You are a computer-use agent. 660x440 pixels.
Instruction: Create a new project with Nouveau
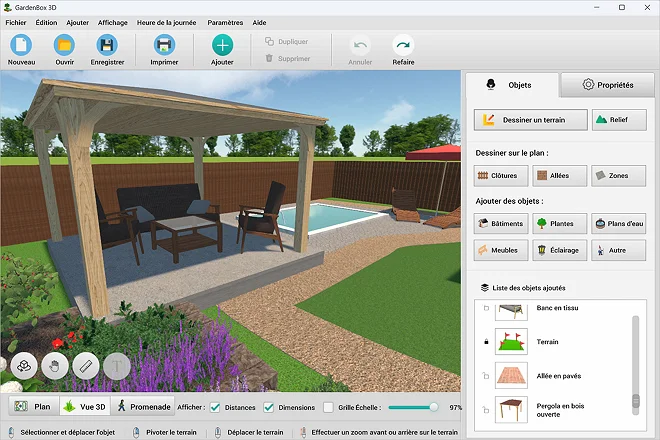pyautogui.click(x=21, y=45)
